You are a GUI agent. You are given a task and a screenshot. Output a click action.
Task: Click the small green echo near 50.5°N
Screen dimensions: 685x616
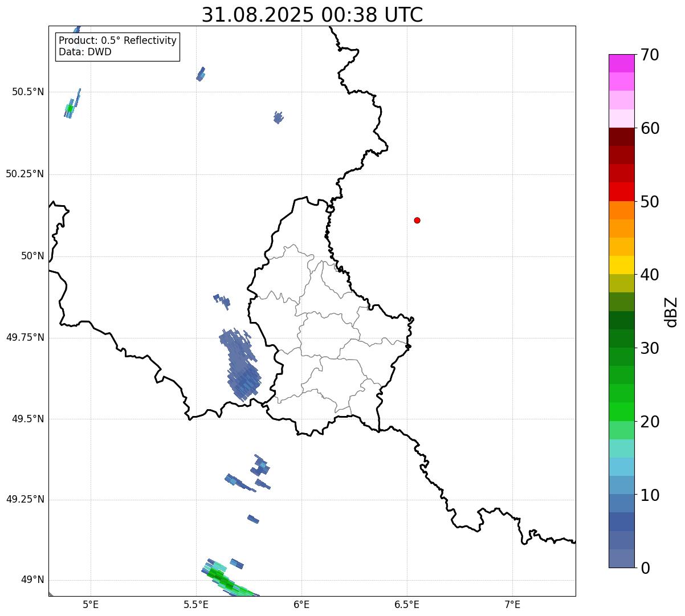(x=70, y=108)
